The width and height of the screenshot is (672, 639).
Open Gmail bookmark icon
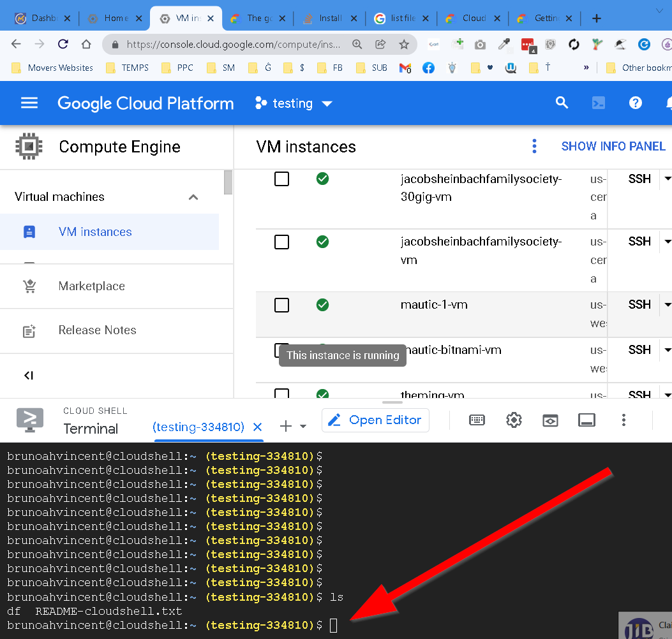coord(405,68)
